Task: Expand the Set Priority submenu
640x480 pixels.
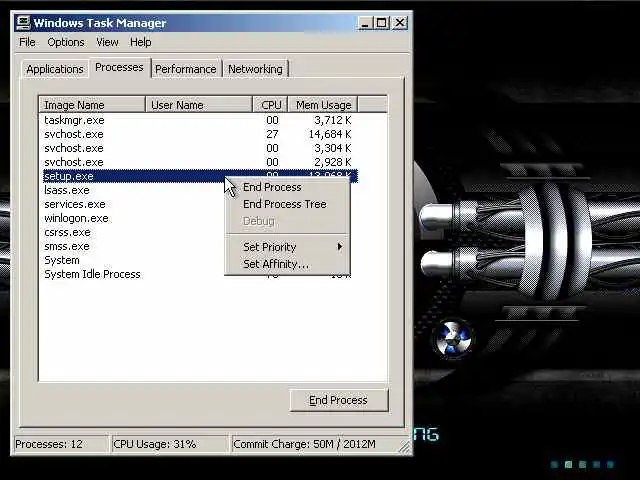Action: [287, 247]
